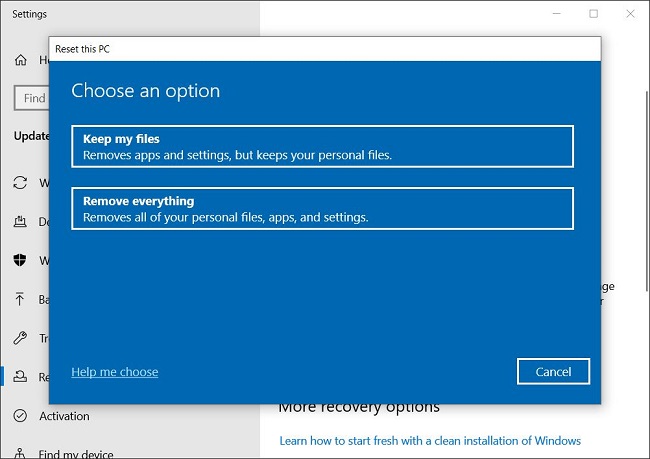Image resolution: width=650 pixels, height=459 pixels.
Task: Select the Windows Update sync icon
Action: (x=20, y=182)
